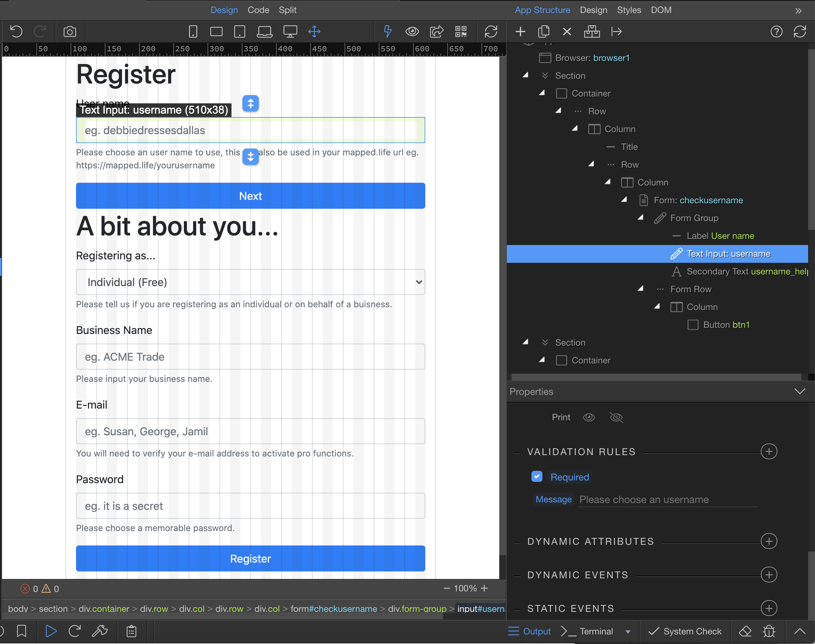The height and width of the screenshot is (644, 815).
Task: Click the blue Next button
Action: point(251,196)
